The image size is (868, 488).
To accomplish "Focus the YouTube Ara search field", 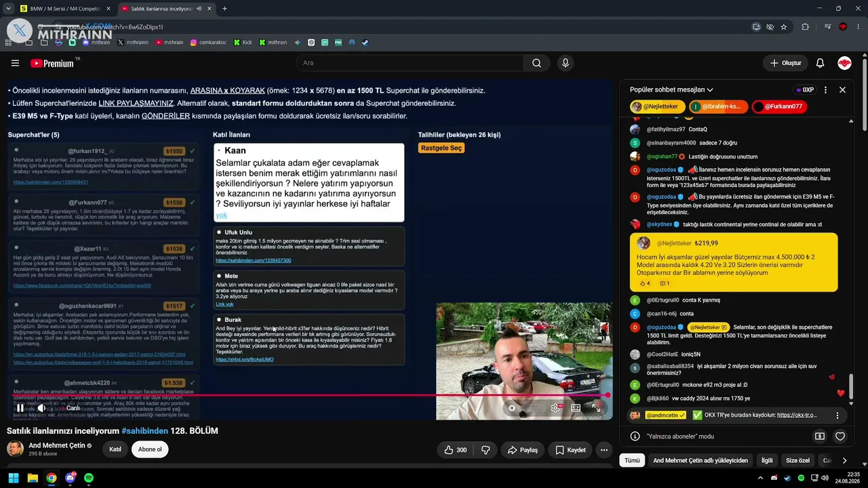I will tap(410, 63).
